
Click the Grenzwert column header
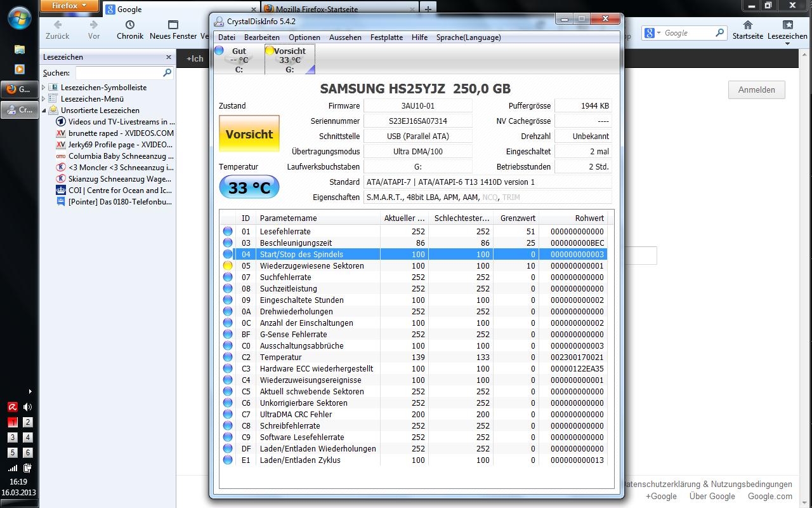tap(516, 218)
